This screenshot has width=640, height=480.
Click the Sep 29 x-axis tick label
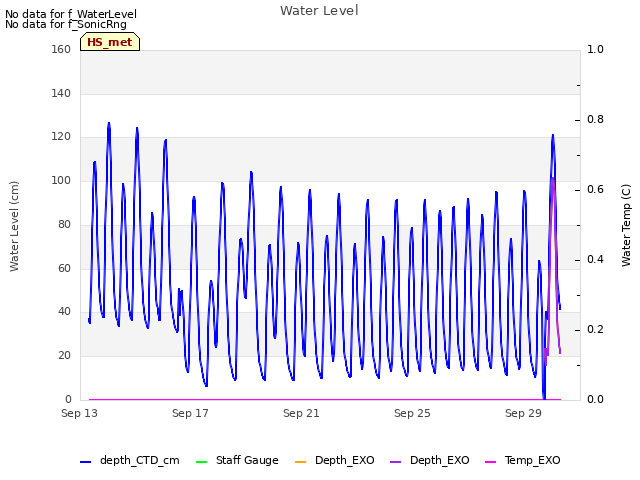pos(523,413)
